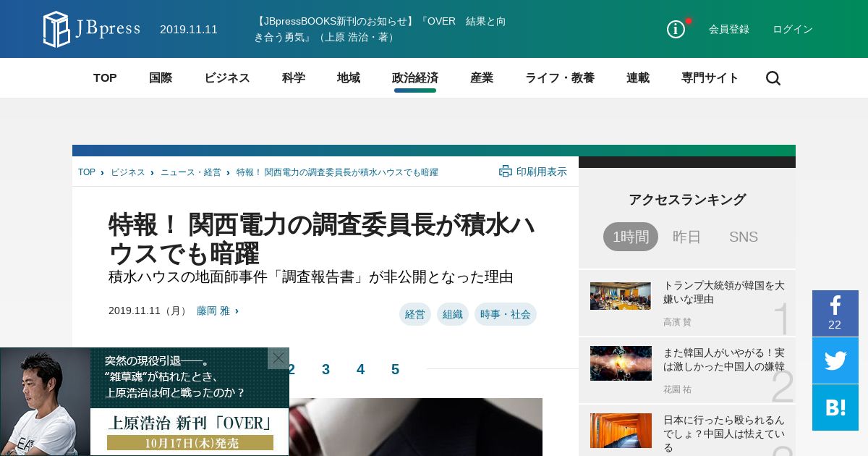This screenshot has width=868, height=456.
Task: Go to article page 4
Action: [x=360, y=370]
